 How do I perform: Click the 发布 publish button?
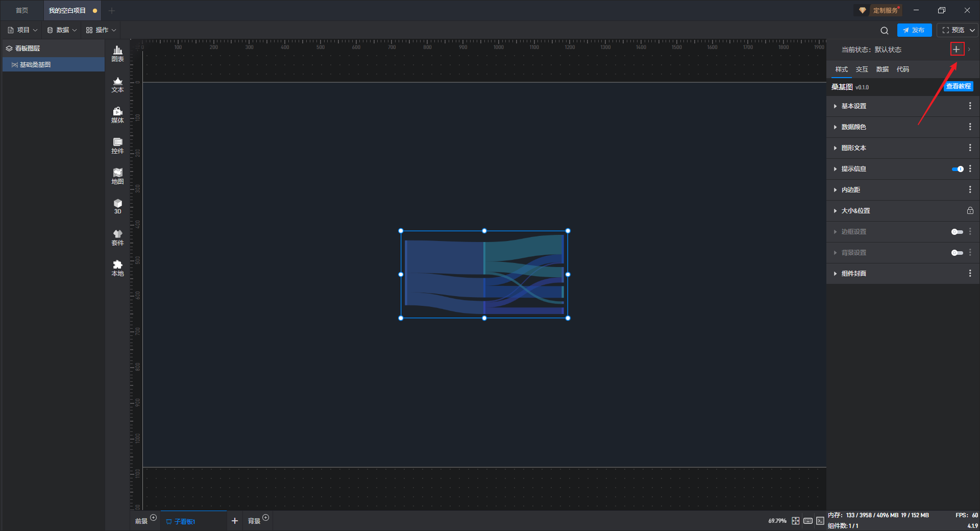click(914, 30)
